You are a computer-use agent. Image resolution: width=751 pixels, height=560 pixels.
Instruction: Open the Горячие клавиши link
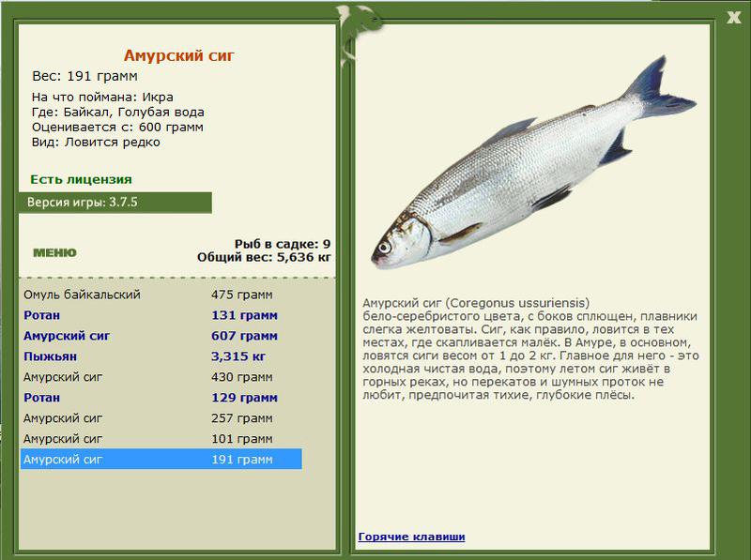click(x=411, y=537)
